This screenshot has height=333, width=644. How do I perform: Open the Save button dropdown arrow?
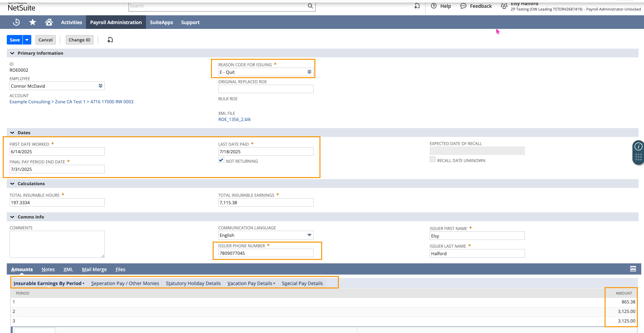coord(27,40)
